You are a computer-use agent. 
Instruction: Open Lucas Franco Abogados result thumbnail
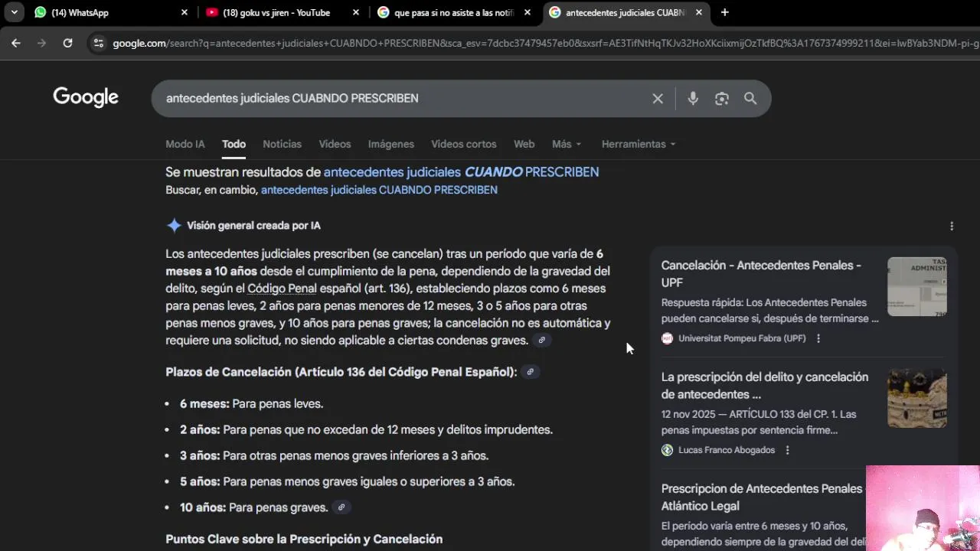coord(917,398)
